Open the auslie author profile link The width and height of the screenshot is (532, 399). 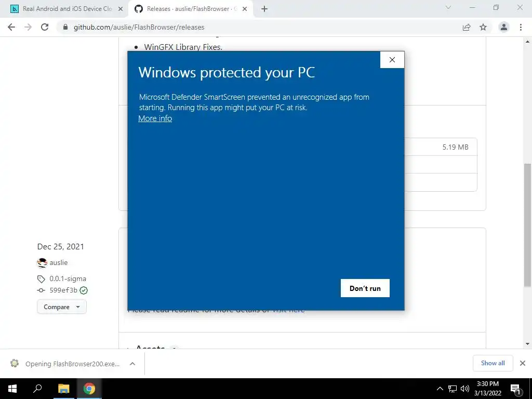pyautogui.click(x=58, y=262)
